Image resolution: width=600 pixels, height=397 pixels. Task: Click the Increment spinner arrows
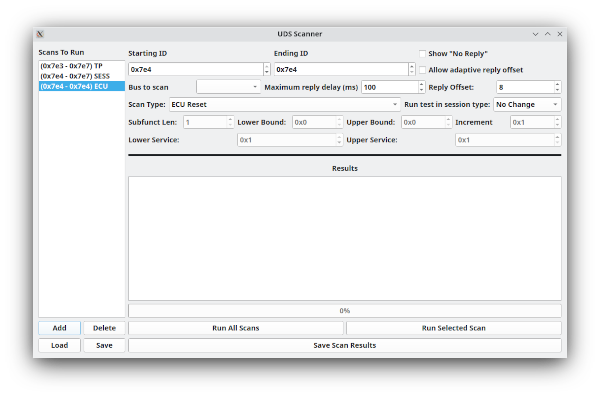coord(558,122)
